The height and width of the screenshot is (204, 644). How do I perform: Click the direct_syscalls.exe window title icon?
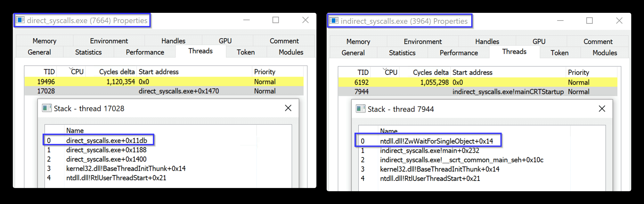pos(20,20)
